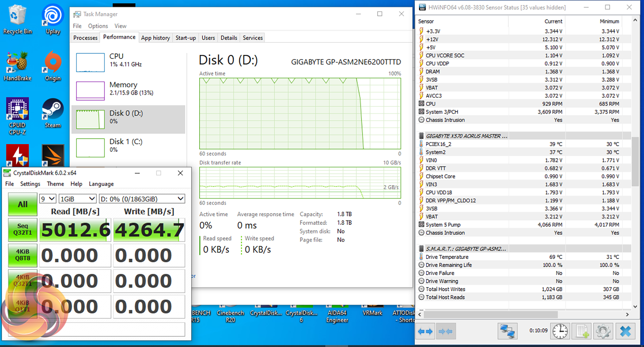Open the 1GiB test size dropdown
Viewport: 644px width, 347px height.
[78, 199]
